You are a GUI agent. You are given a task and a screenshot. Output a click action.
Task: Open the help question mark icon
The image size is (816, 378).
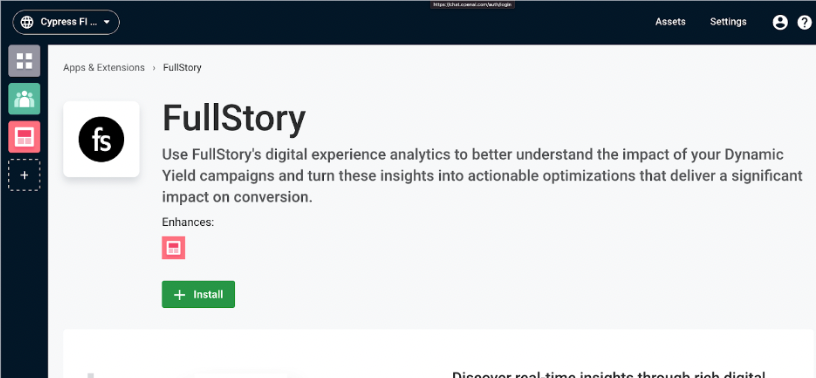point(804,22)
